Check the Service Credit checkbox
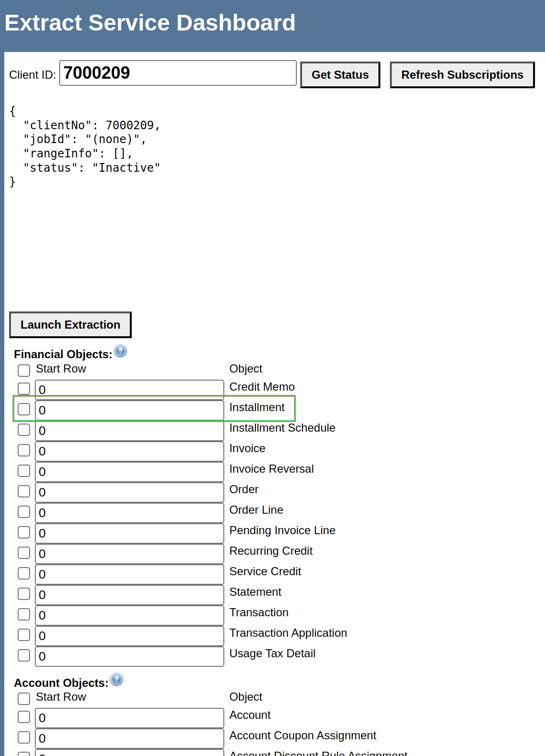 pyautogui.click(x=24, y=573)
